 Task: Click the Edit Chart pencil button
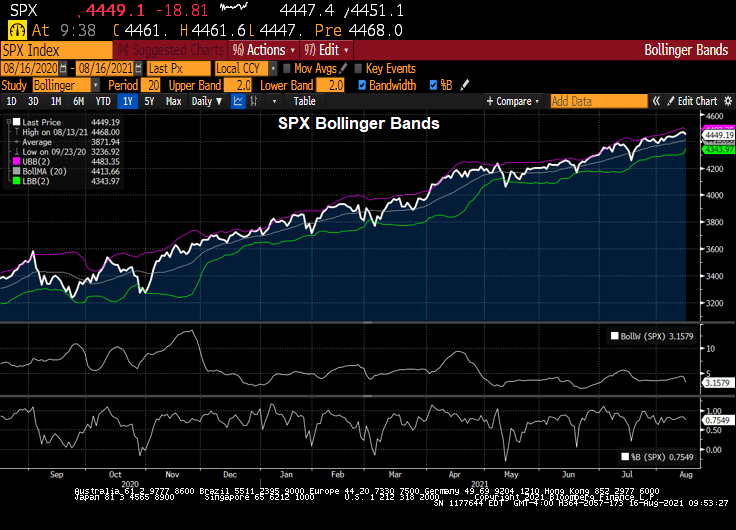pos(693,101)
